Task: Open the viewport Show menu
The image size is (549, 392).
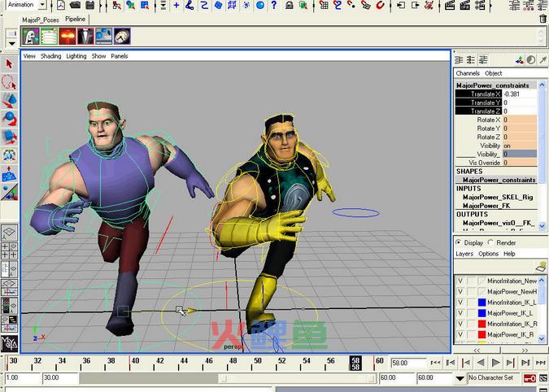Action: pyautogui.click(x=98, y=56)
